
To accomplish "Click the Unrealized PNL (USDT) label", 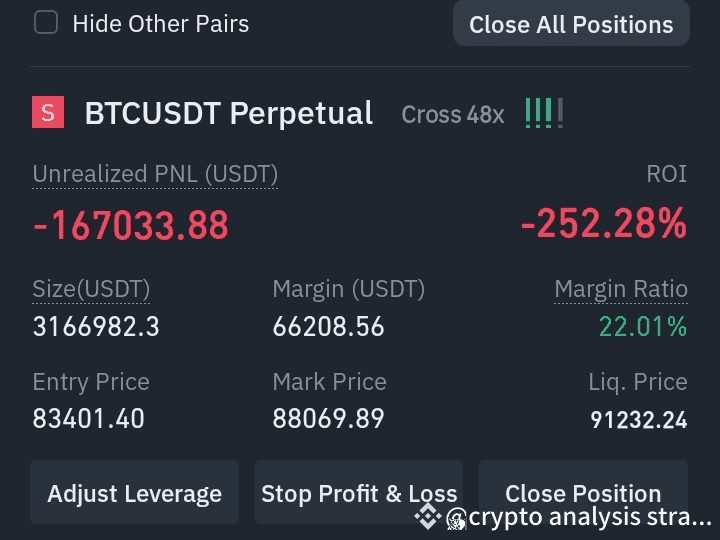I will (x=155, y=174).
